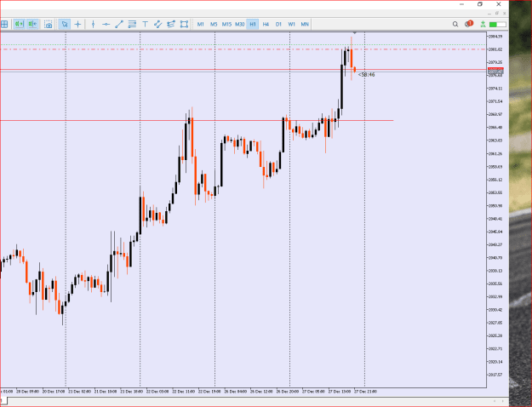The image size is (532, 407).
Task: Click the green connection status bar
Action: click(x=498, y=25)
